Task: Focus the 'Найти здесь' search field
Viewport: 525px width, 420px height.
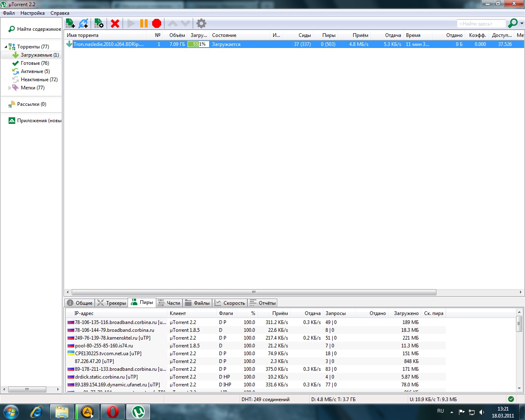Action: pyautogui.click(x=482, y=24)
